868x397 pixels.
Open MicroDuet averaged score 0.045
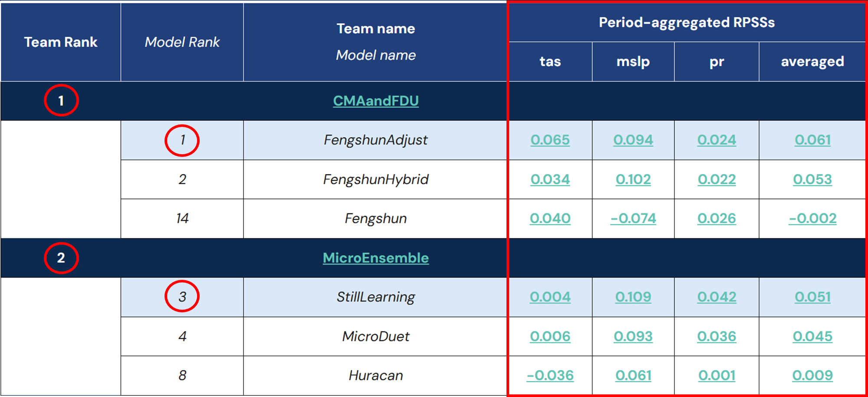[x=812, y=336]
